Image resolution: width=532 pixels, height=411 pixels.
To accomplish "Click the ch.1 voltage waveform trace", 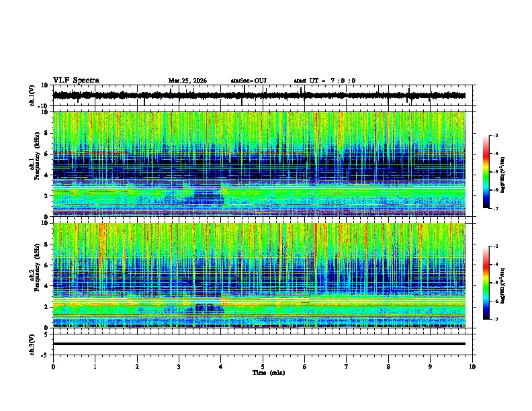I will [259, 95].
